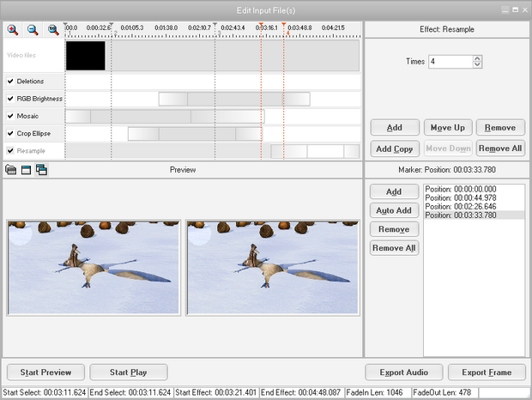
Task: Uncheck the Deletions track checkbox
Action: [10, 81]
